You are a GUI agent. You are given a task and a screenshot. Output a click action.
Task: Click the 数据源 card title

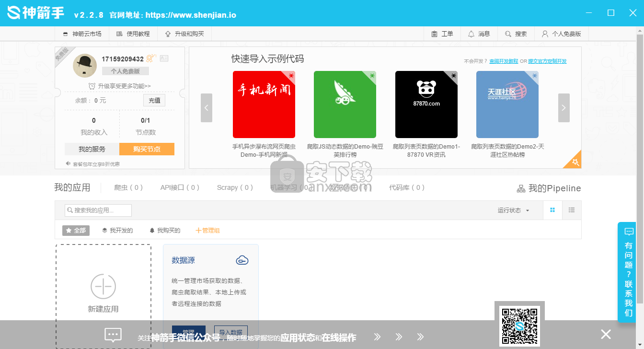183,260
